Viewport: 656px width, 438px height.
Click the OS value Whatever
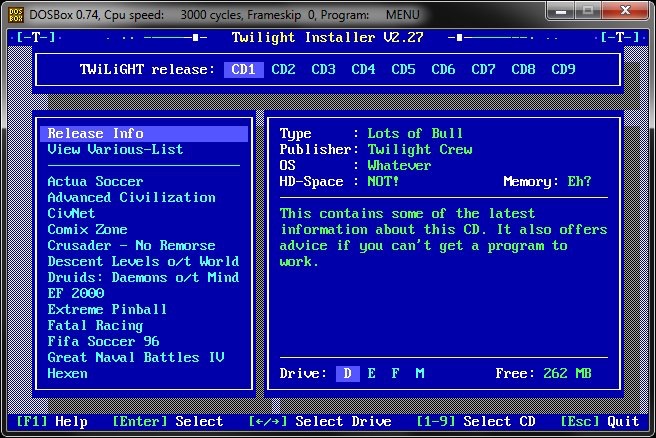click(x=399, y=166)
